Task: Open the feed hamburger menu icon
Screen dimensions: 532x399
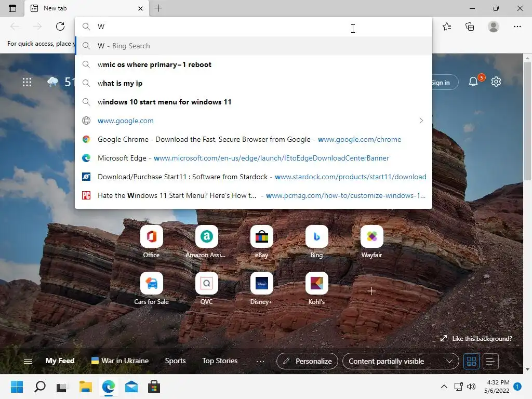Action: tap(28, 361)
